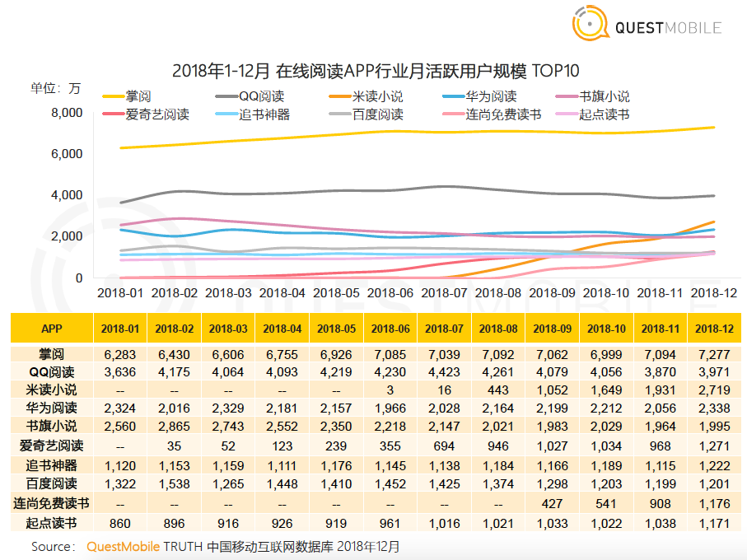This screenshot has width=747, height=560.
Task: Click the 7,277 cell for 掌阅
Action: coord(714,355)
